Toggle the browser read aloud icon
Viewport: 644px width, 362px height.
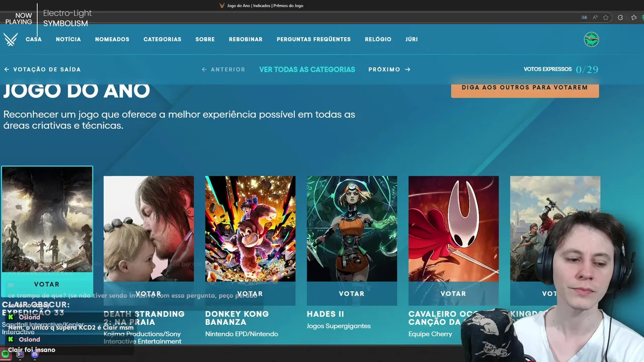point(595,17)
